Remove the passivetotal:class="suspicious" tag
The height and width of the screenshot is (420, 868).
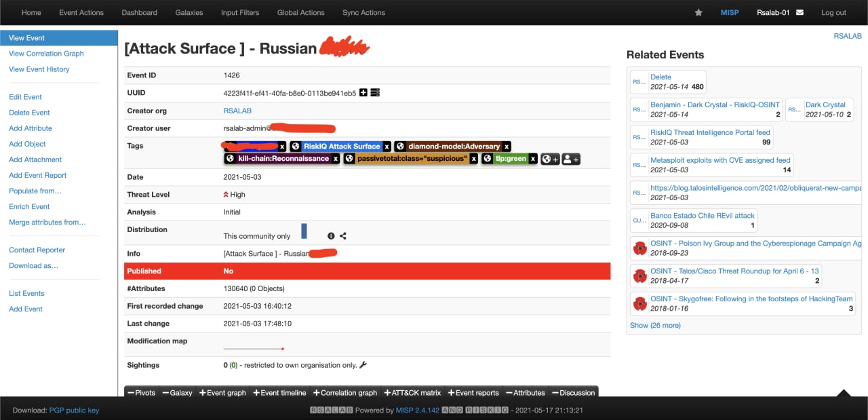pyautogui.click(x=474, y=159)
